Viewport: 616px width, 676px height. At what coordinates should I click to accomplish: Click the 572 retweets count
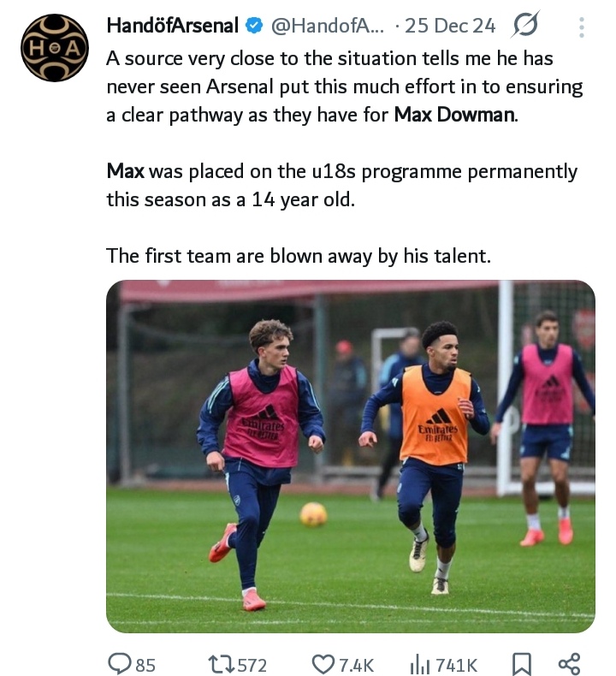point(252,664)
